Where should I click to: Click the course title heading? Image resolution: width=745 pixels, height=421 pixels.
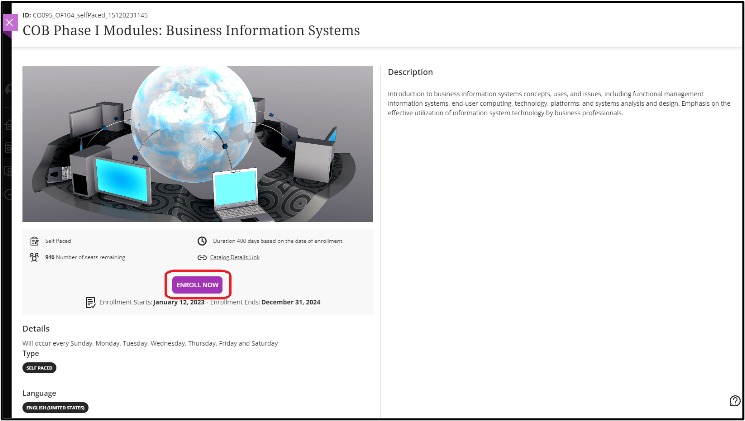tap(190, 31)
